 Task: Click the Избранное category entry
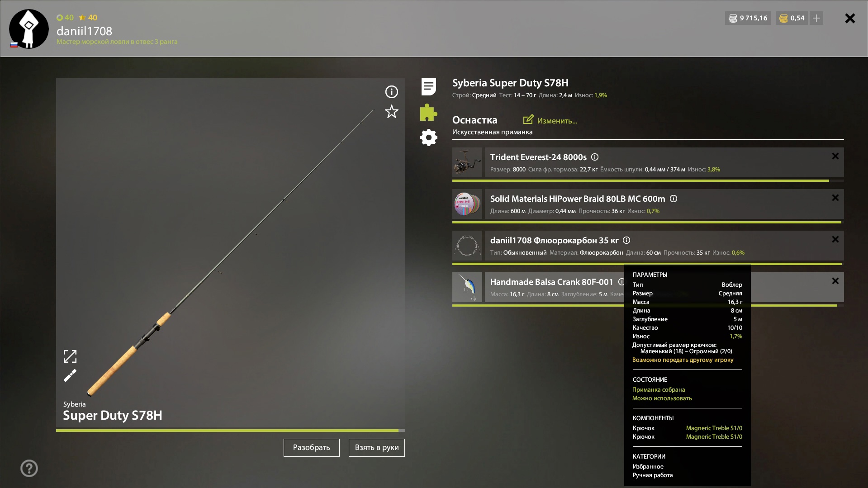[648, 466]
